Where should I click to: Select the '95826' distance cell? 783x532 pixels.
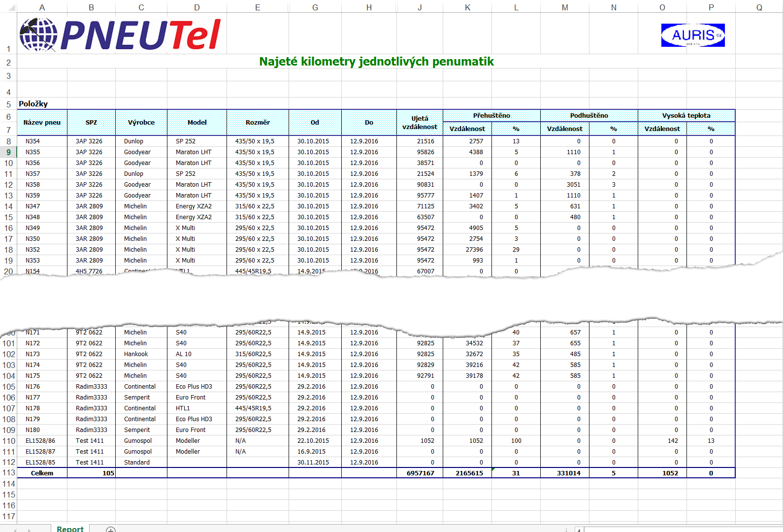point(420,152)
